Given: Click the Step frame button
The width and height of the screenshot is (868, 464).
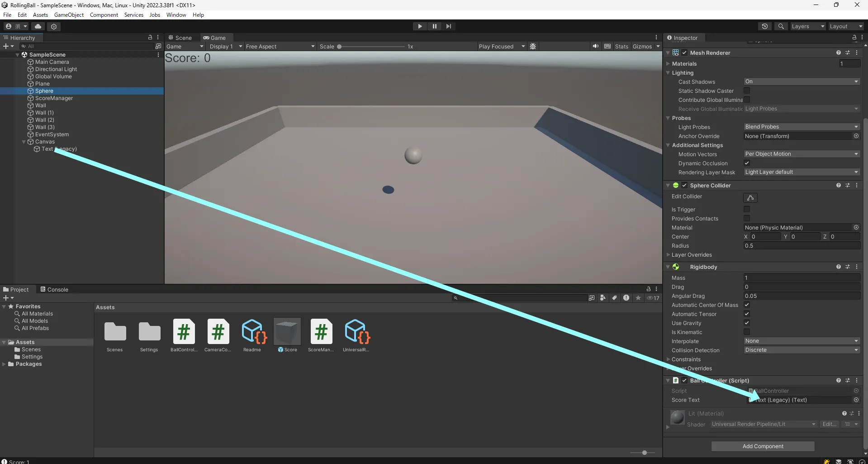Looking at the screenshot, I should click(448, 26).
